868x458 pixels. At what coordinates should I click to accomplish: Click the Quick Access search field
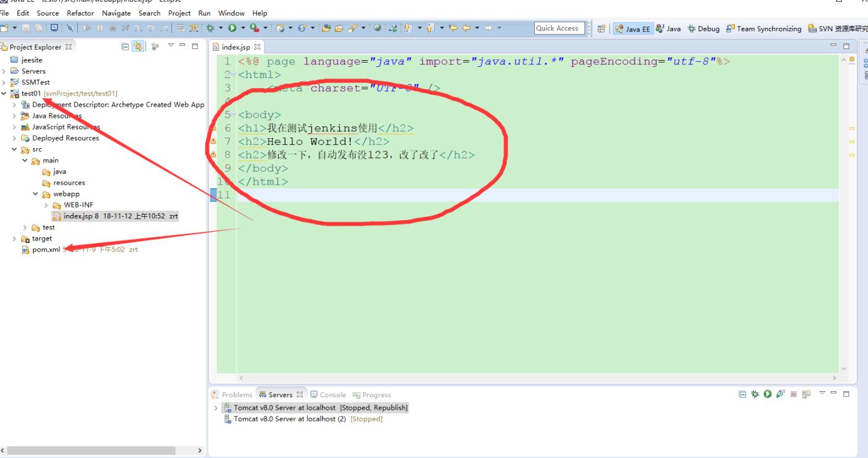(x=557, y=29)
